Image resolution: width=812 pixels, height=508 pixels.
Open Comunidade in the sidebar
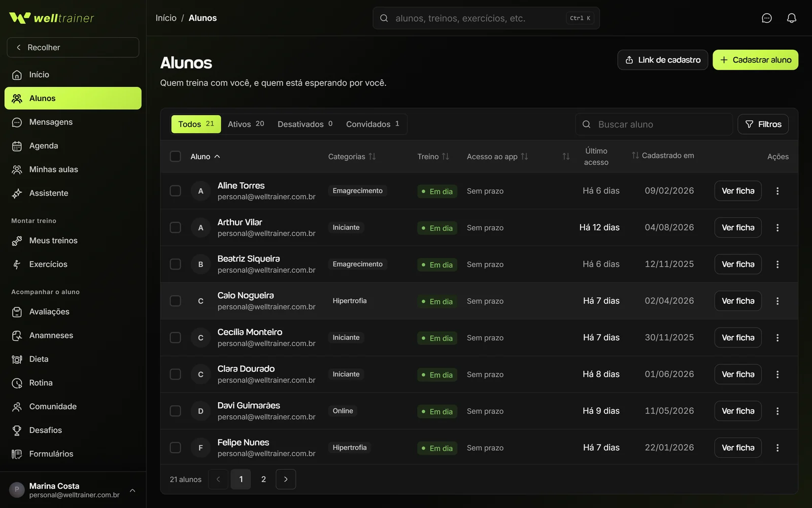pyautogui.click(x=73, y=406)
